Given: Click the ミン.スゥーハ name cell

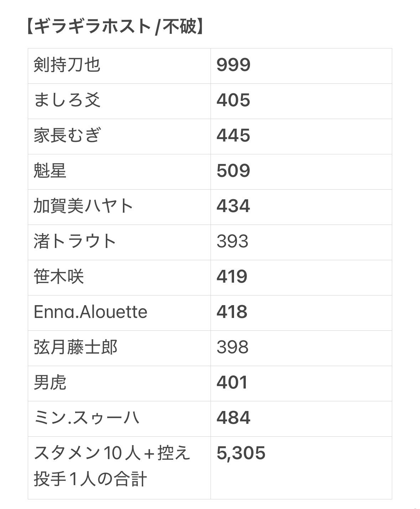Looking at the screenshot, I should [x=119, y=419].
